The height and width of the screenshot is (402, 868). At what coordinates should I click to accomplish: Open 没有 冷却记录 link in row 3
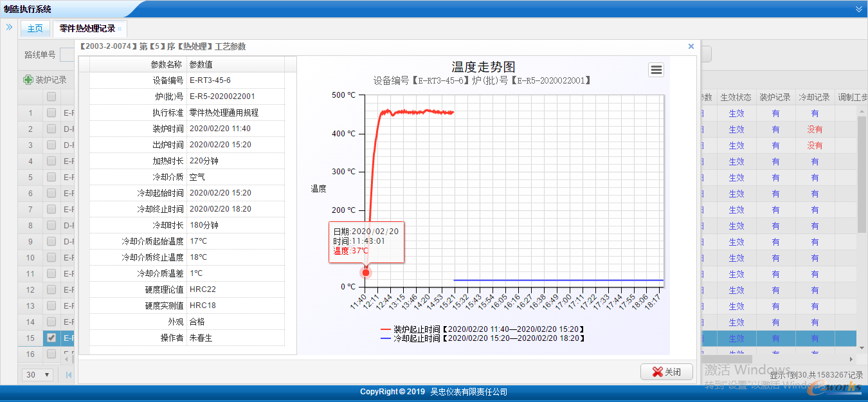click(x=815, y=145)
